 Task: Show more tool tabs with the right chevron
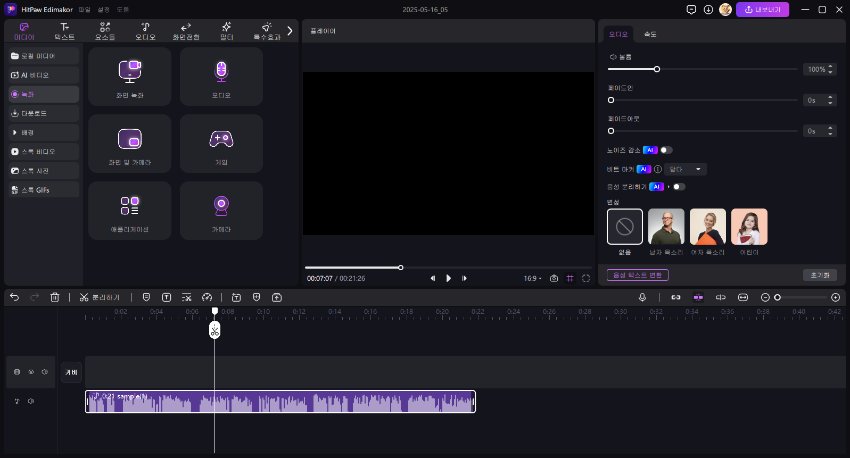[290, 31]
